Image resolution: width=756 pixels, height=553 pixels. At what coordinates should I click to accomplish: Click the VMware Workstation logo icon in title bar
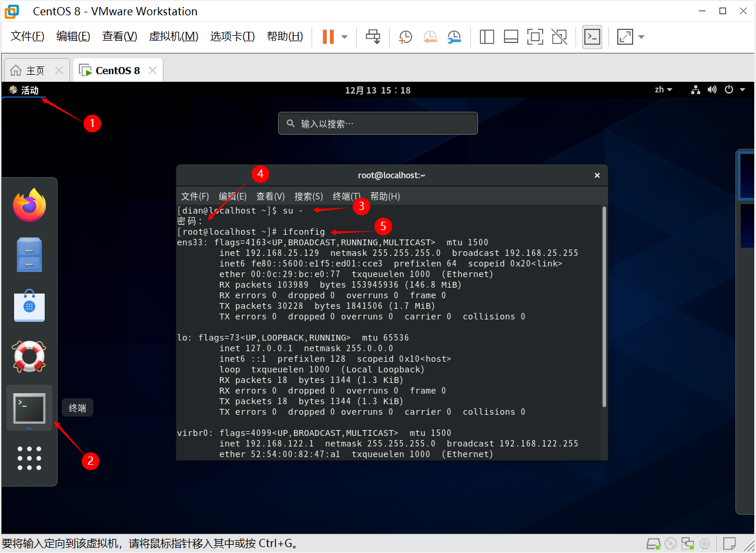[x=12, y=11]
